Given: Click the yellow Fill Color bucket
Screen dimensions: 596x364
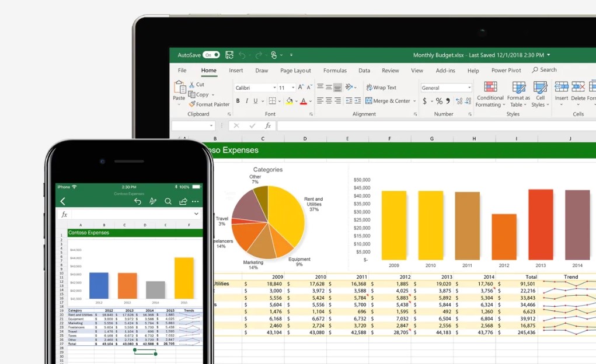Looking at the screenshot, I should (289, 101).
